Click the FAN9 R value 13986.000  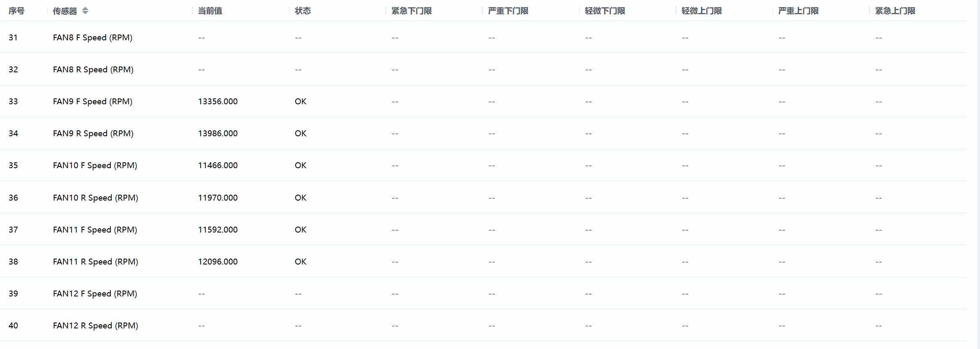pyautogui.click(x=218, y=133)
